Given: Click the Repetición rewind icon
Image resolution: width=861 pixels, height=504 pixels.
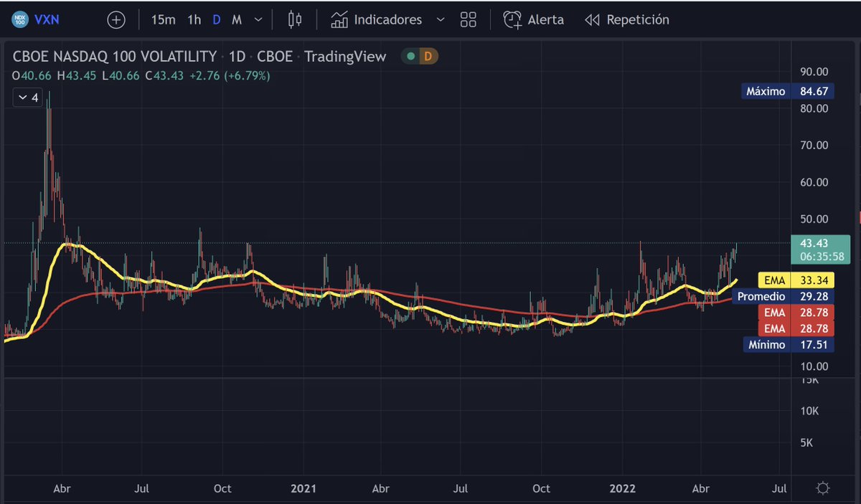Looking at the screenshot, I should tap(592, 20).
